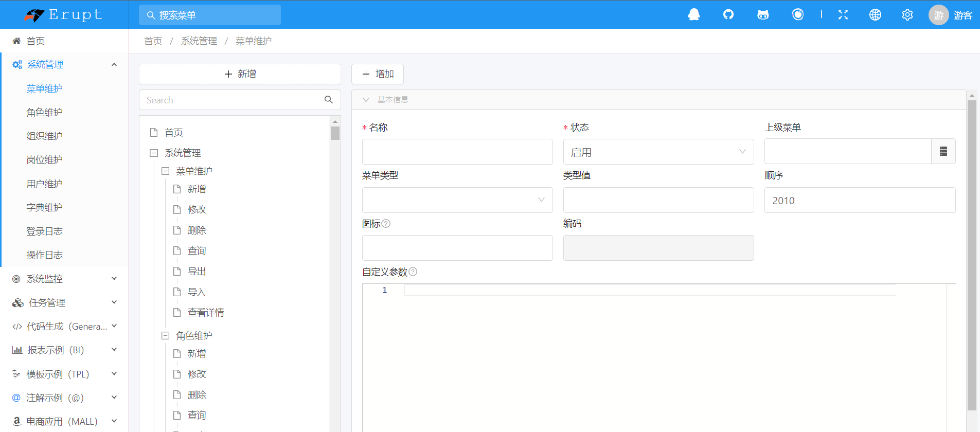Open the QQ penguin icon link
The width and height of the screenshot is (980, 432).
694,14
